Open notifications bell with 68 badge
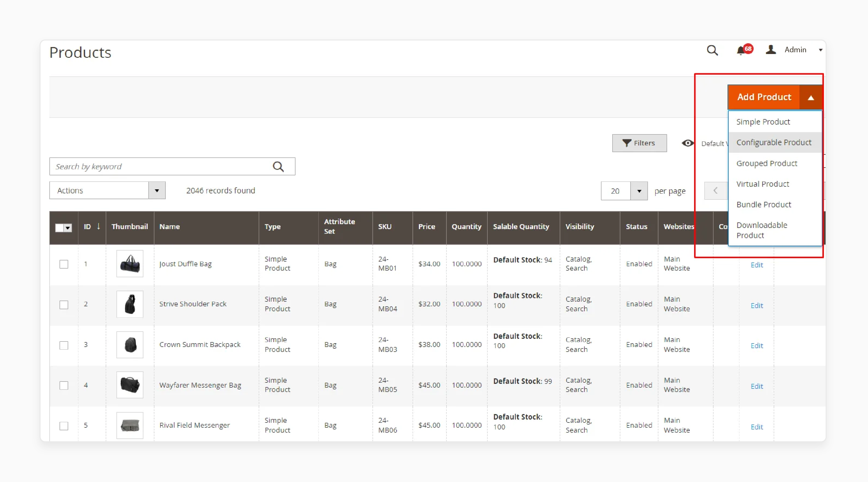 pyautogui.click(x=744, y=50)
